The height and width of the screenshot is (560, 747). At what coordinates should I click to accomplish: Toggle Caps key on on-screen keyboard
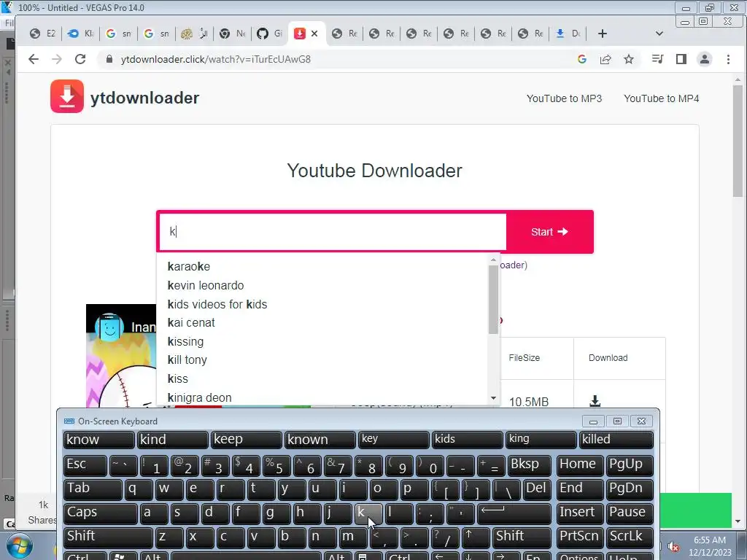pos(101,513)
